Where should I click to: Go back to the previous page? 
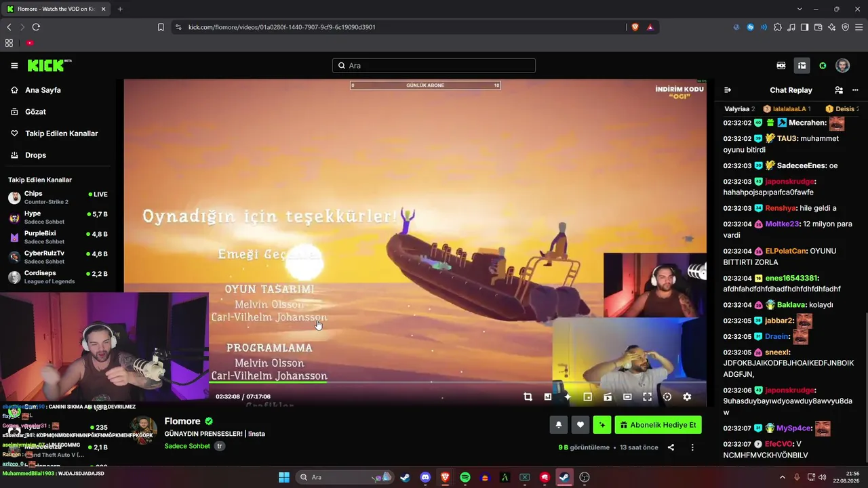[9, 27]
